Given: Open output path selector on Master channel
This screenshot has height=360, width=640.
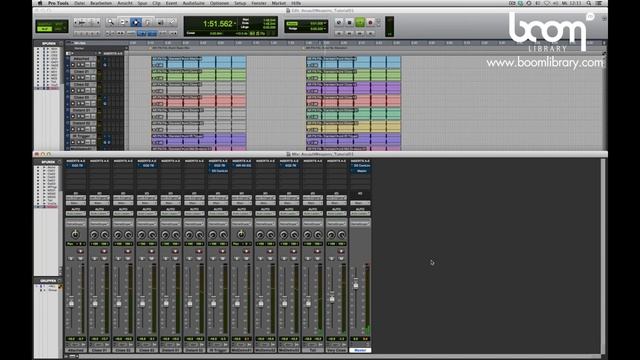Looking at the screenshot, I should [x=360, y=203].
